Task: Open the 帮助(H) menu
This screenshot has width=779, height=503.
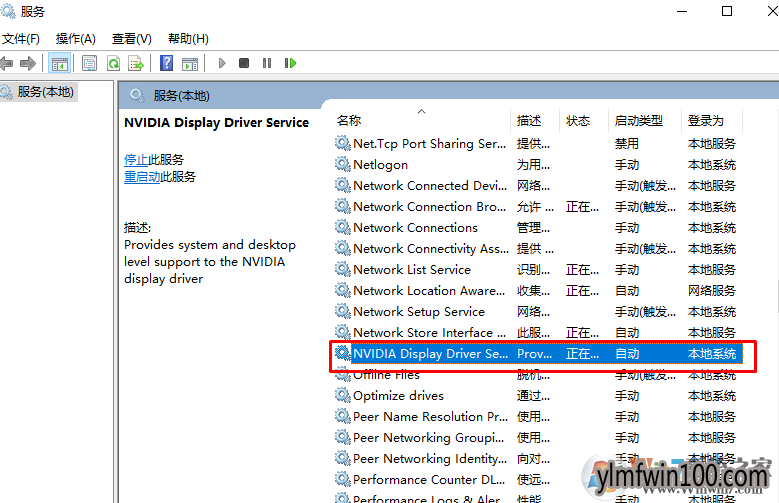Action: [x=188, y=39]
